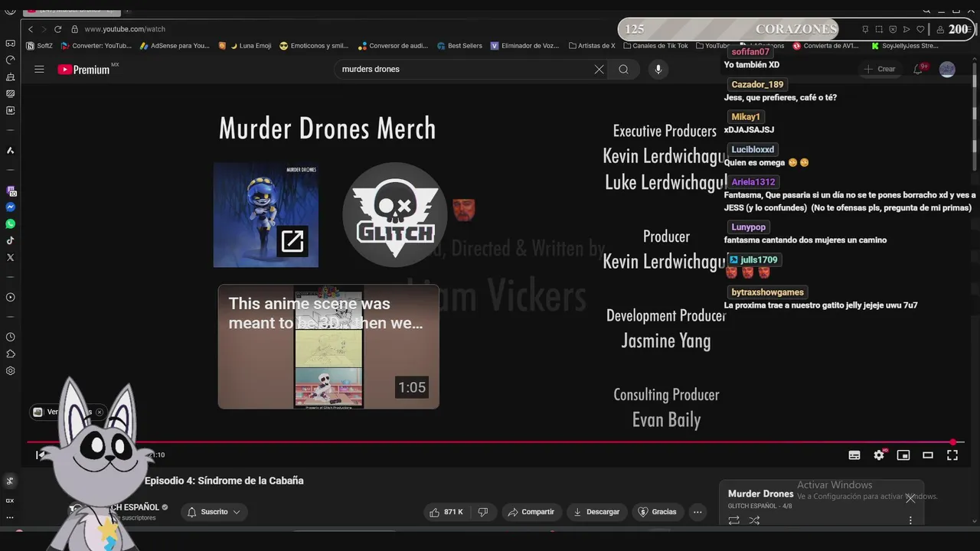
Task: Toggle subtitles/captions on the video
Action: pos(854,455)
